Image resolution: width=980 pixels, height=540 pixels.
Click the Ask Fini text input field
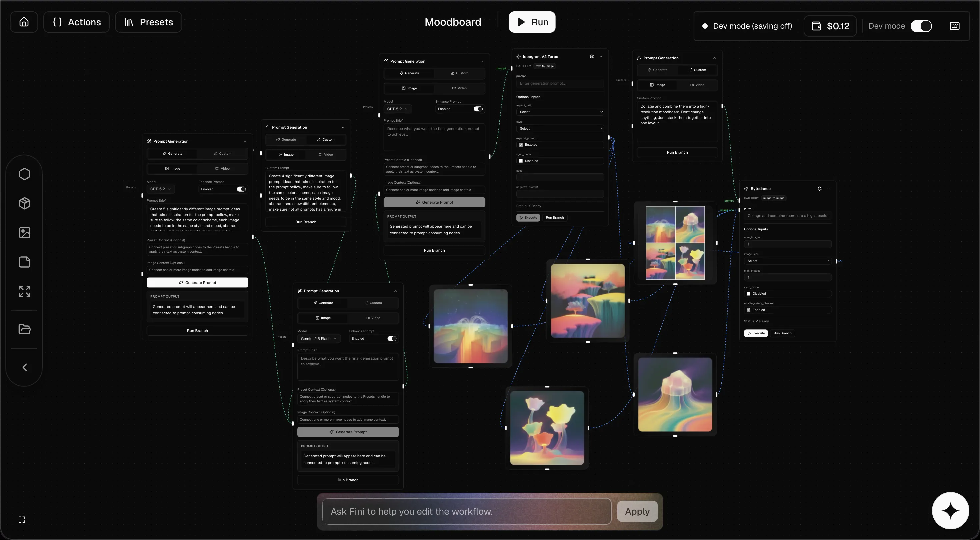click(x=466, y=511)
